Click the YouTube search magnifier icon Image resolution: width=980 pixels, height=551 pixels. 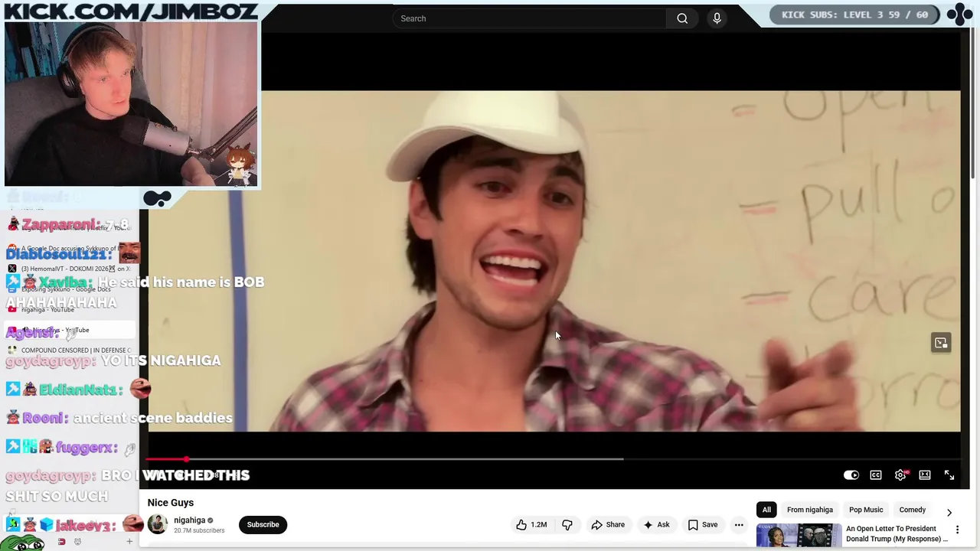click(x=682, y=18)
